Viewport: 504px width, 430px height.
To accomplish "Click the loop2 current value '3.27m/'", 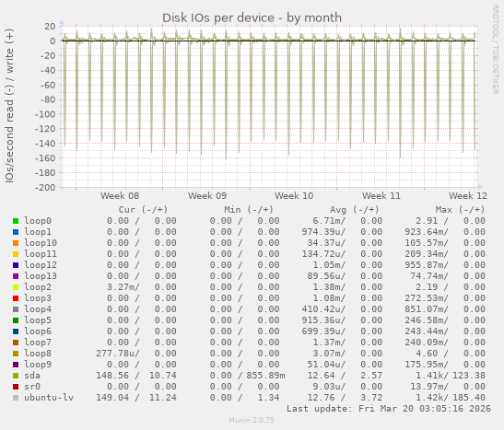I will [123, 287].
